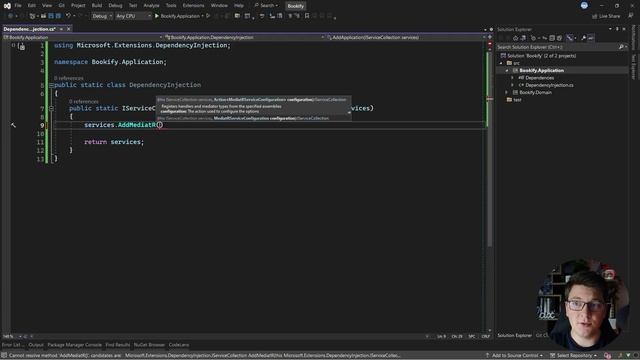Click the Solution Explorer Home icon
640x360 pixels.
[x=516, y=38]
